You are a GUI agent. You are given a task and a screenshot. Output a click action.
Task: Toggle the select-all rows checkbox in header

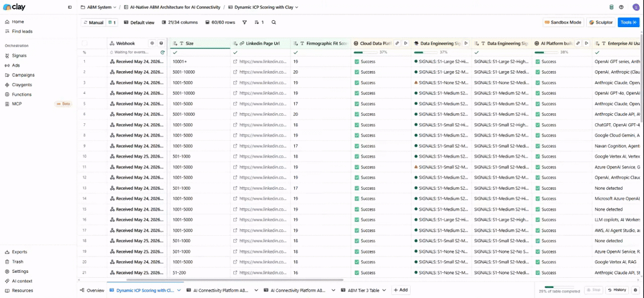coord(85,43)
